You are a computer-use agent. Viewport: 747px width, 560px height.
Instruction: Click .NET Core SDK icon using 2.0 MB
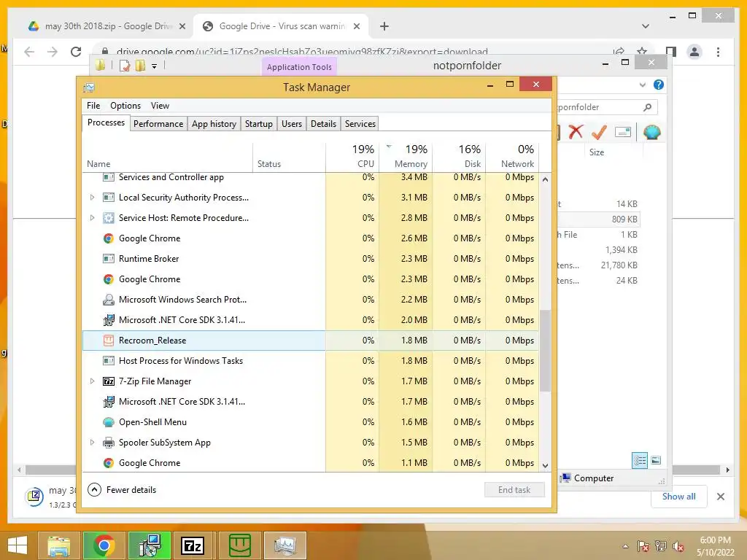pyautogui.click(x=109, y=320)
